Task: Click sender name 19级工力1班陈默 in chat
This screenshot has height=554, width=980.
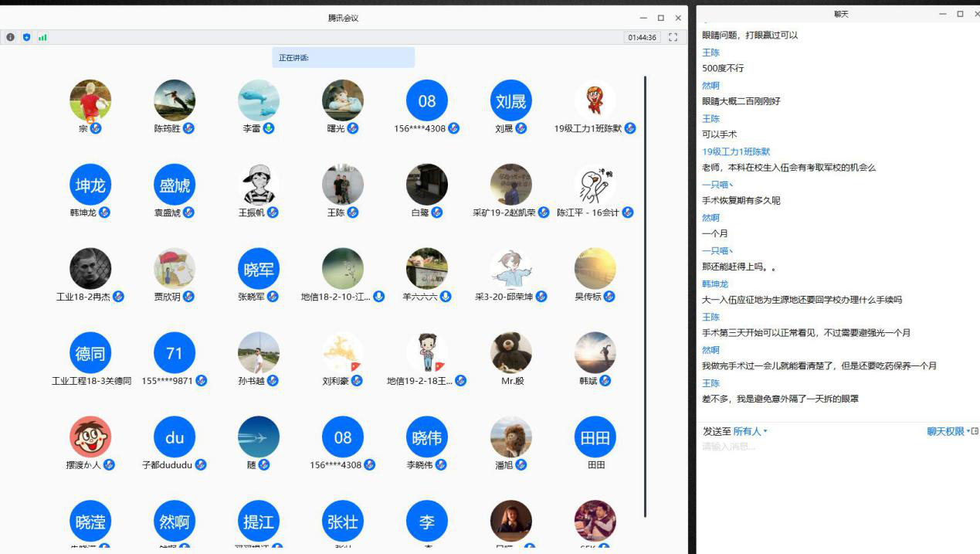Action: [x=735, y=151]
